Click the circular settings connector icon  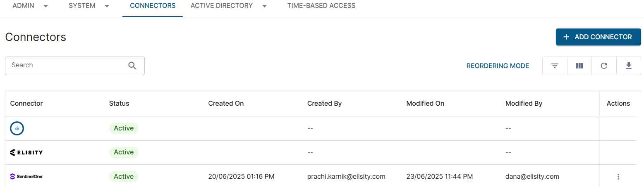click(x=17, y=128)
